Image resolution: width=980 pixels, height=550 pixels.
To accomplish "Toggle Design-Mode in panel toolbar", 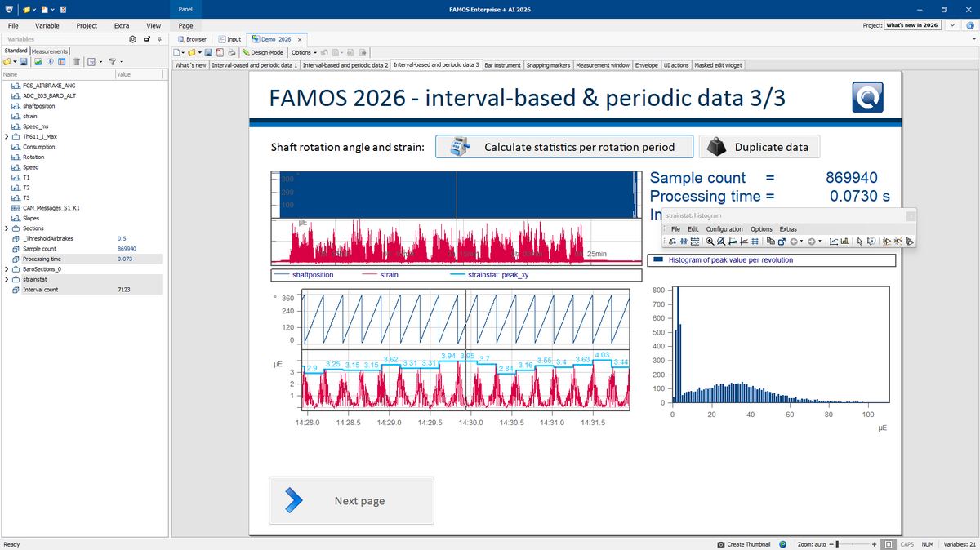I will pos(262,52).
